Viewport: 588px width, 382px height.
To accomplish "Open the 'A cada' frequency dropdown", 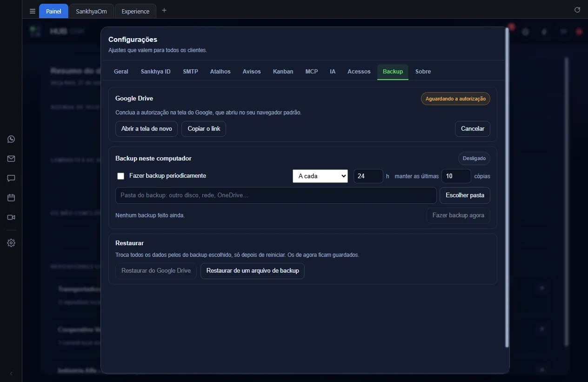I will [320, 176].
